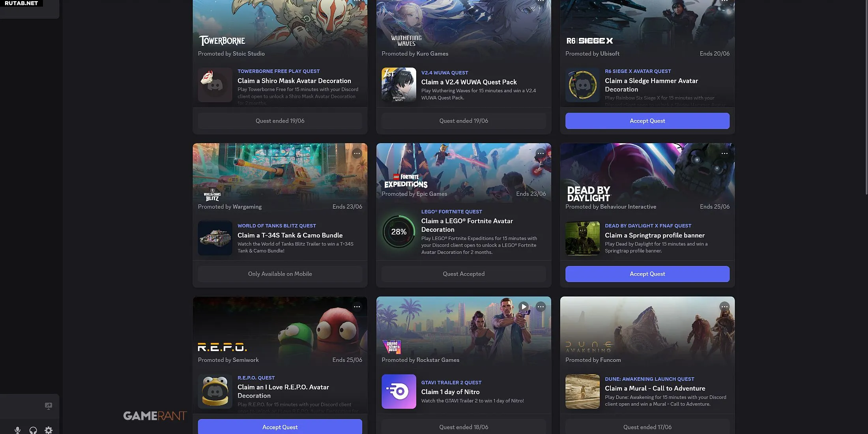Viewport: 868px width, 434px height.
Task: Open more options on World of Tanks Blitz card
Action: tap(357, 153)
